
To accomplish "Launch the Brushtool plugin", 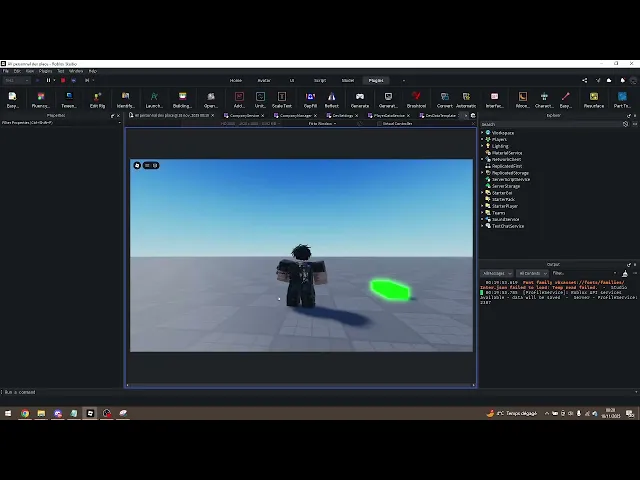I will 416,100.
